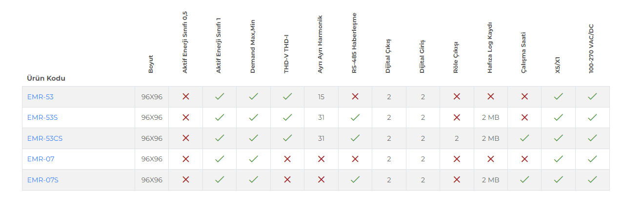Click EMR-07 red cross under THD-V THD-I
The image size is (644, 197).
(x=287, y=159)
